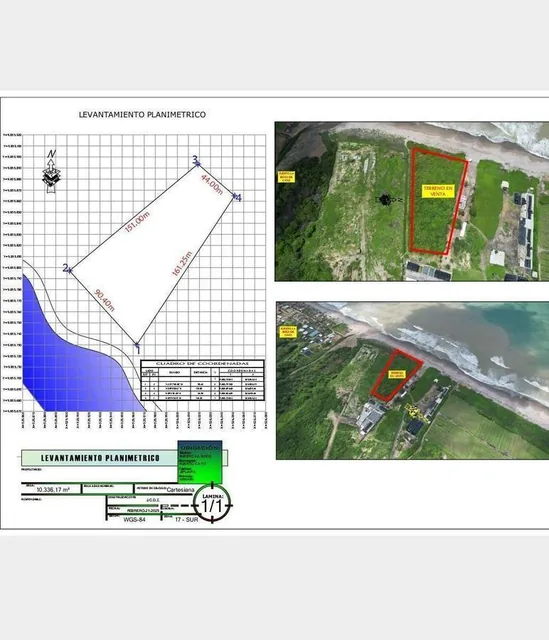This screenshot has height=640, width=549.
Task: Click the yellow 'TERRENO EN VENTA' label in upper photo
Action: (x=438, y=191)
